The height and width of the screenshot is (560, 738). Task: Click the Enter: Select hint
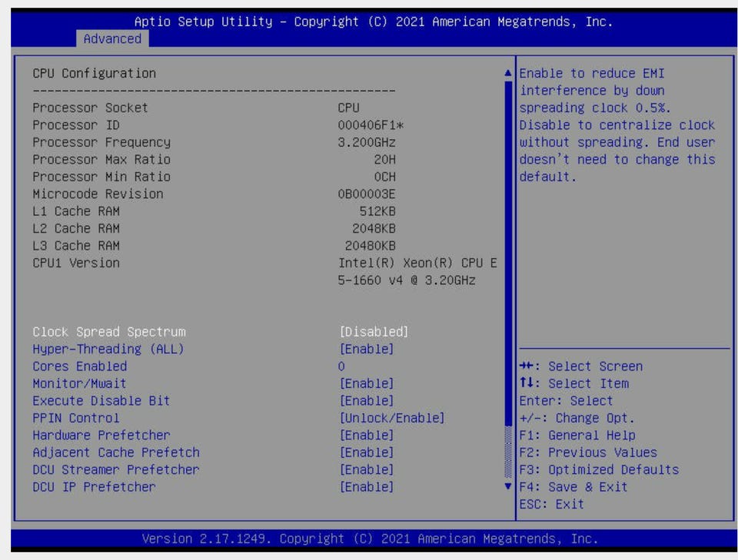pos(567,401)
